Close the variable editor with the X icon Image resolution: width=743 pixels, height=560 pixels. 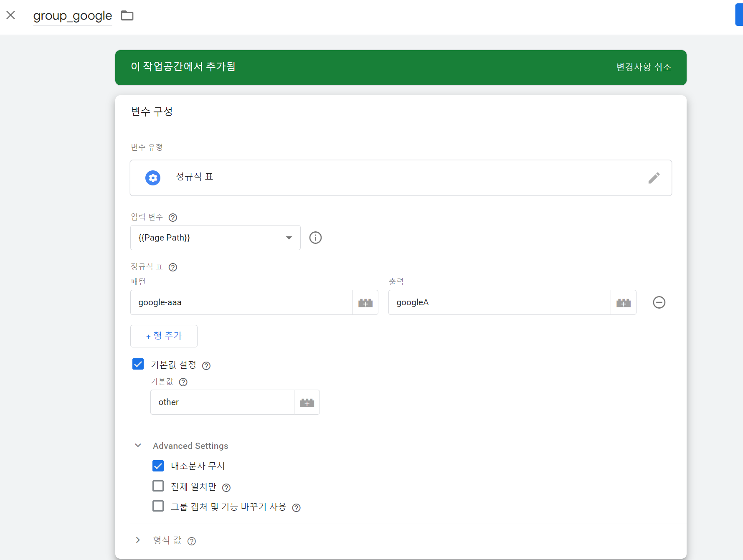click(x=11, y=15)
